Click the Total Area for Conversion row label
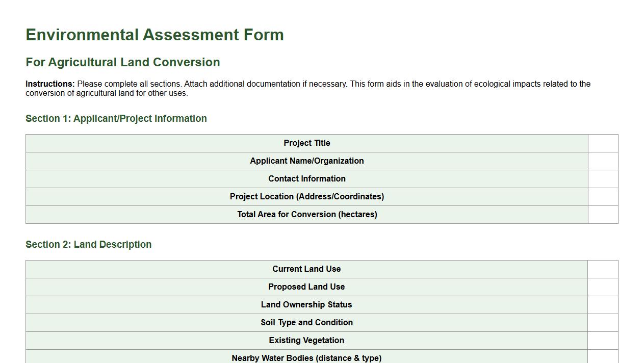Viewport: 644px width, 363px height. pyautogui.click(x=306, y=215)
